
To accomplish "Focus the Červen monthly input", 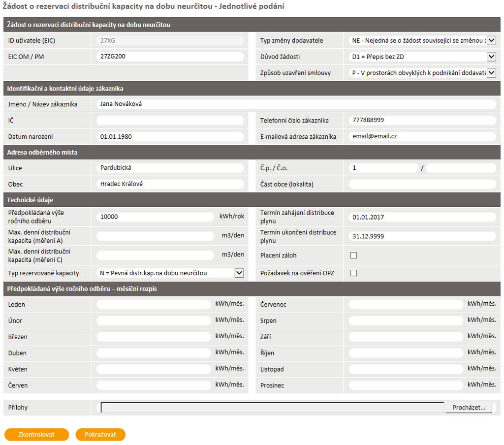I will [x=154, y=385].
